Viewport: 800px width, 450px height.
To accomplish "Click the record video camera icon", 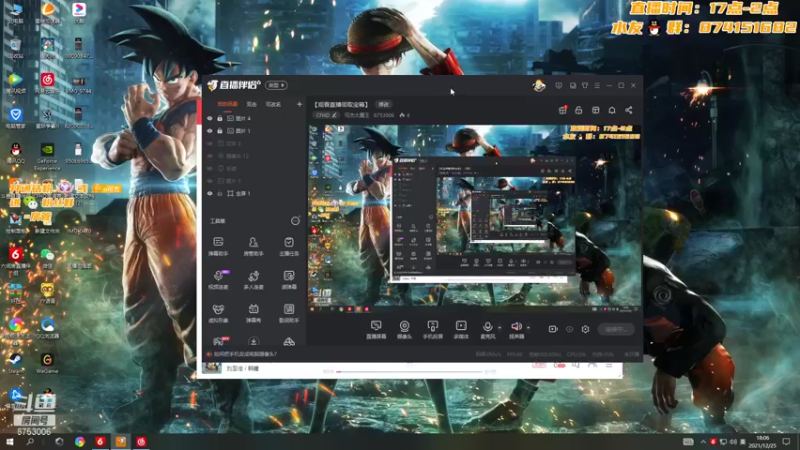I will pyautogui.click(x=553, y=329).
